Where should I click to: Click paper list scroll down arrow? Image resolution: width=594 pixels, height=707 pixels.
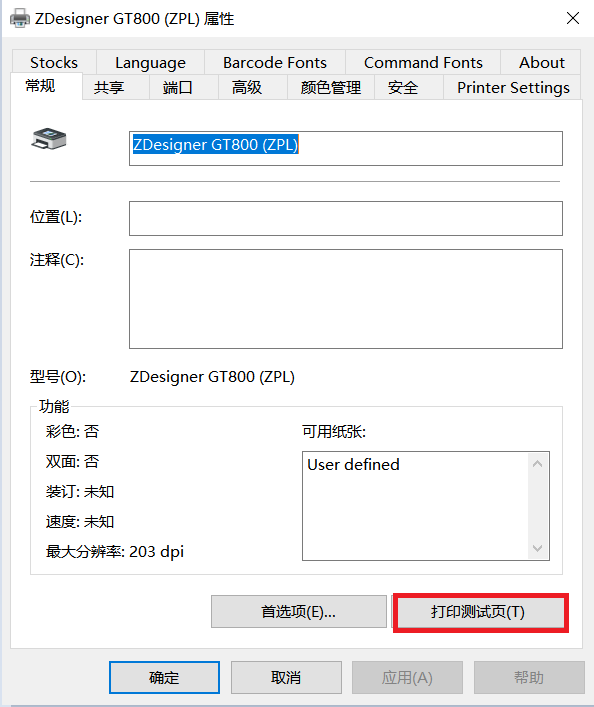click(x=537, y=548)
